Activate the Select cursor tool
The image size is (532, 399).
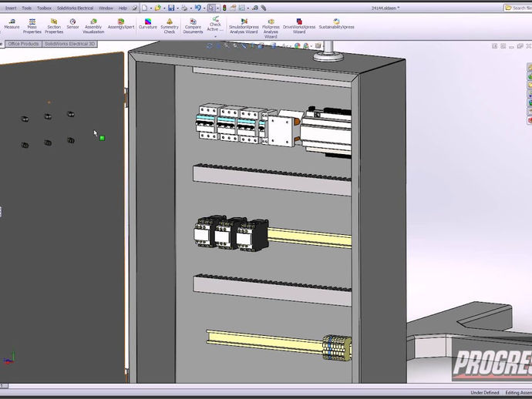pos(211,8)
